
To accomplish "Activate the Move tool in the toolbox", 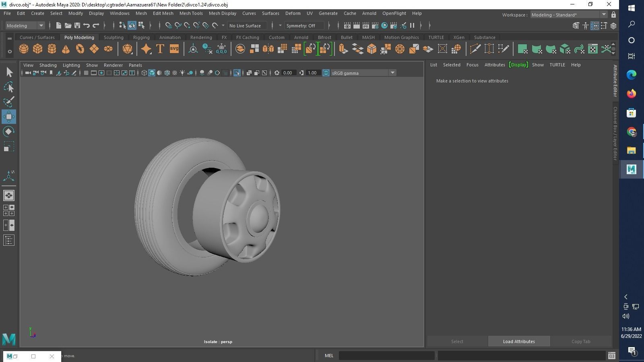I will point(9,117).
